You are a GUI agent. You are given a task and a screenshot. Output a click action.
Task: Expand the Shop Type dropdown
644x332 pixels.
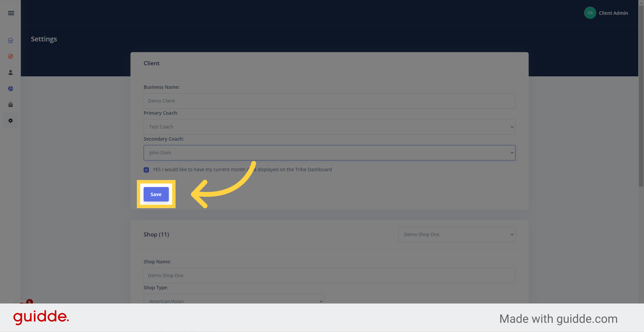coord(234,299)
